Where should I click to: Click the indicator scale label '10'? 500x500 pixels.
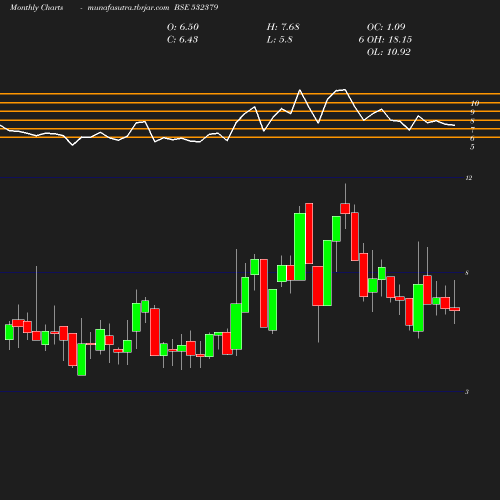475,103
